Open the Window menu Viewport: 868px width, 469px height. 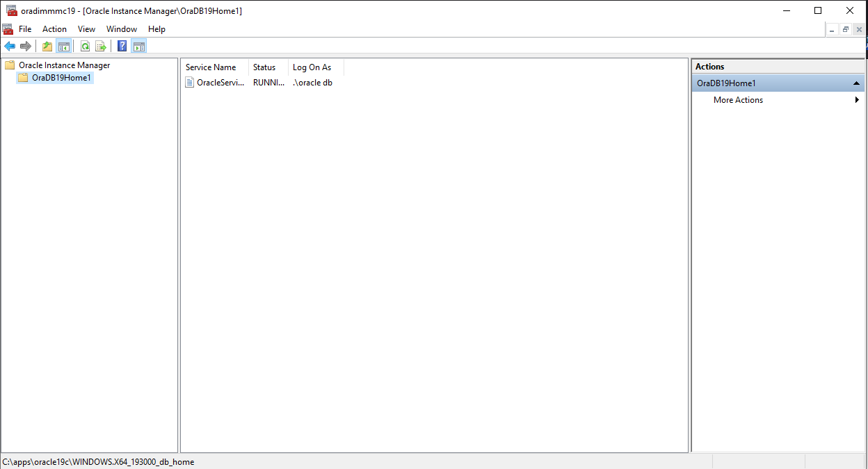click(122, 29)
